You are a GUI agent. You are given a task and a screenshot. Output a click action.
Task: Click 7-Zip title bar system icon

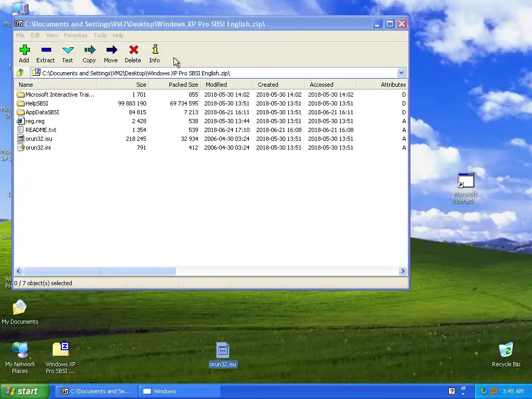[x=19, y=24]
